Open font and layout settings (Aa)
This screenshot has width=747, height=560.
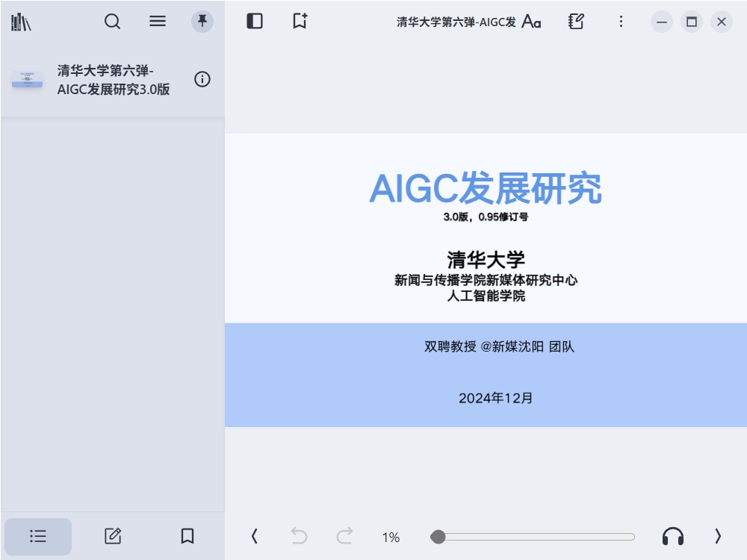click(531, 22)
